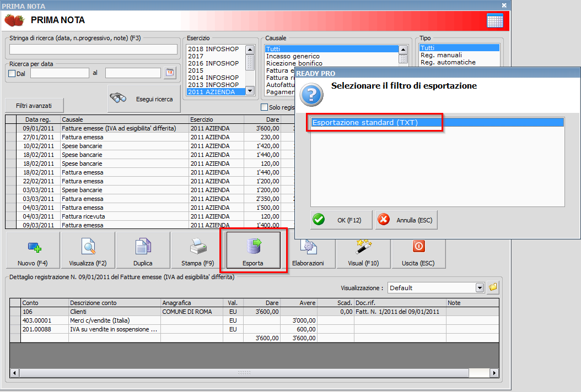581x392 pixels.
Task: Confirm with the OK (F12) button
Action: [341, 220]
